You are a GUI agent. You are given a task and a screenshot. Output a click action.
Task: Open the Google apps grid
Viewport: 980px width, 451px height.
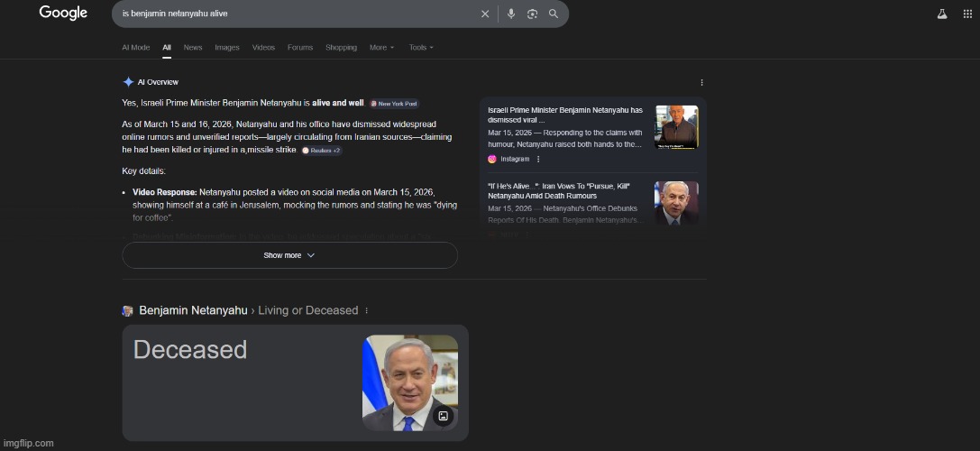tap(968, 14)
